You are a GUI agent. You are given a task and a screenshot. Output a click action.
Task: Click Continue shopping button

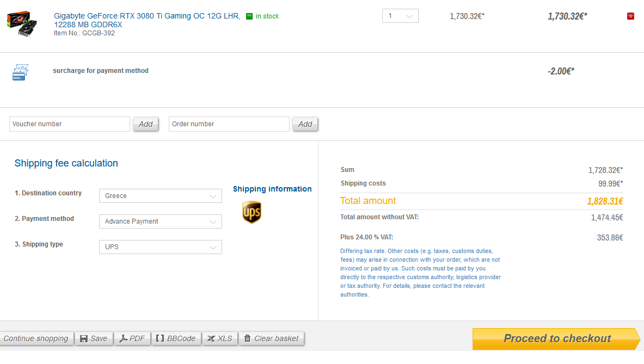tap(36, 338)
